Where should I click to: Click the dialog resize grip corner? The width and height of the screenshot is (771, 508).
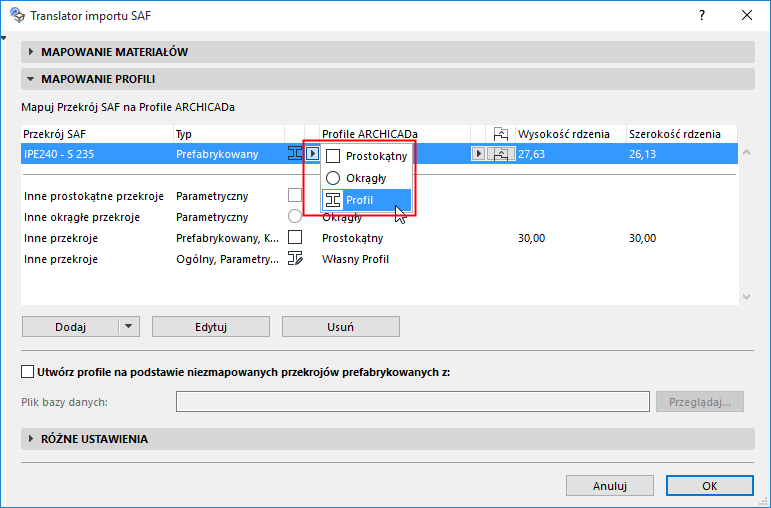click(x=764, y=501)
